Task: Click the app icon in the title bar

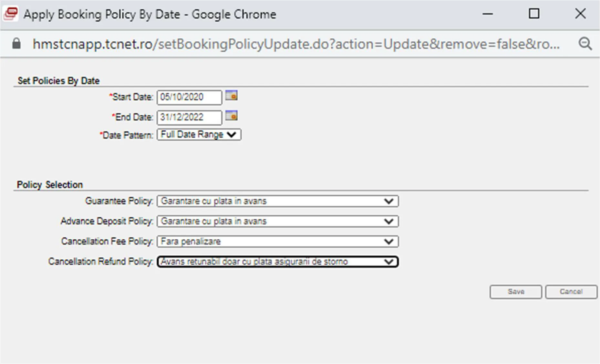Action: coord(10,14)
